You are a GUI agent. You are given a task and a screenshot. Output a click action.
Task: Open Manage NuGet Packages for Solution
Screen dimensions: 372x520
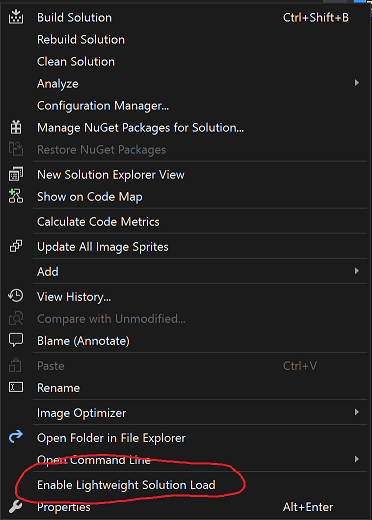point(140,128)
